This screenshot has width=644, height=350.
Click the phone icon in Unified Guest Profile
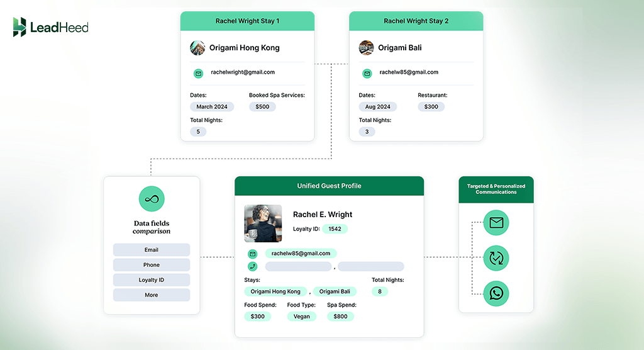253,266
